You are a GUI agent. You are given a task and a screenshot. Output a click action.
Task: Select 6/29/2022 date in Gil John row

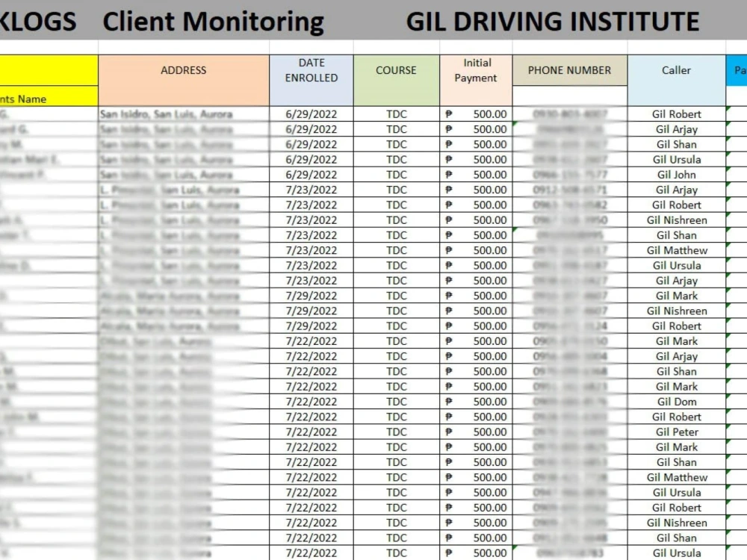pos(311,175)
